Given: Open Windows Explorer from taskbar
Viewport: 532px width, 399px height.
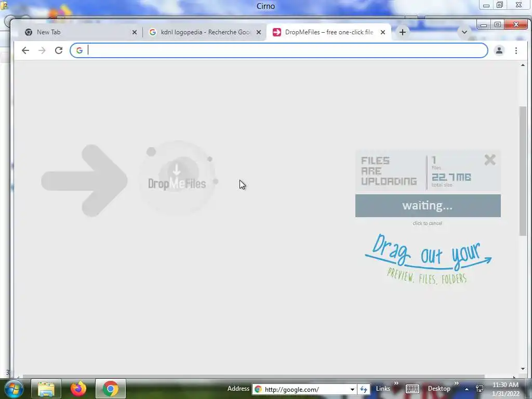Looking at the screenshot, I should [46, 389].
